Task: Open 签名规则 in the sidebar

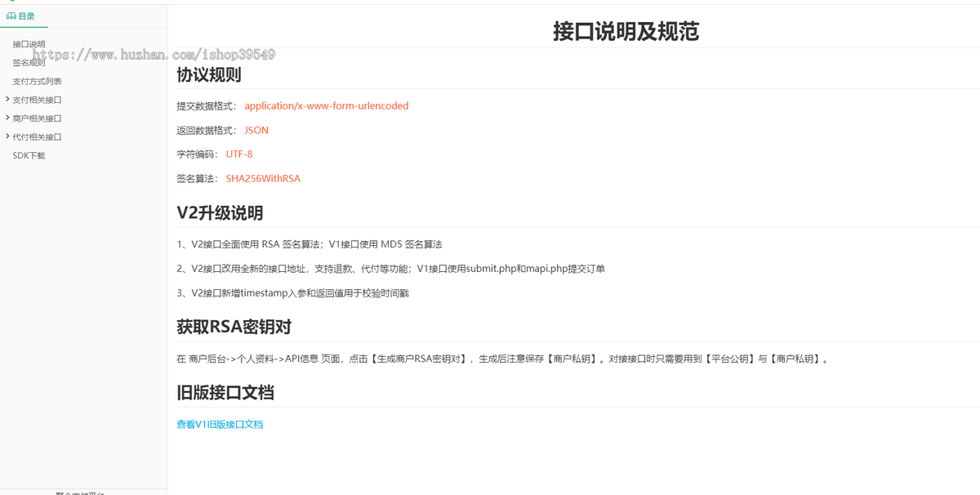Action: click(29, 63)
